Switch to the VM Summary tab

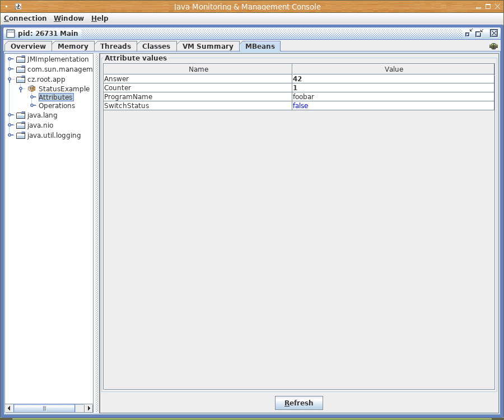pyautogui.click(x=208, y=46)
